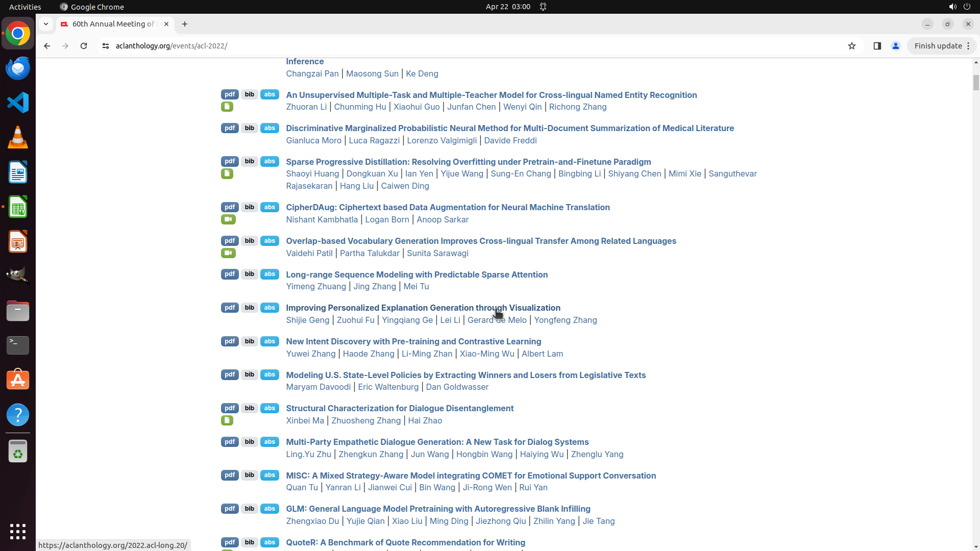
Task: Toggle abstract for GLM General Language Model paper
Action: coord(269,509)
